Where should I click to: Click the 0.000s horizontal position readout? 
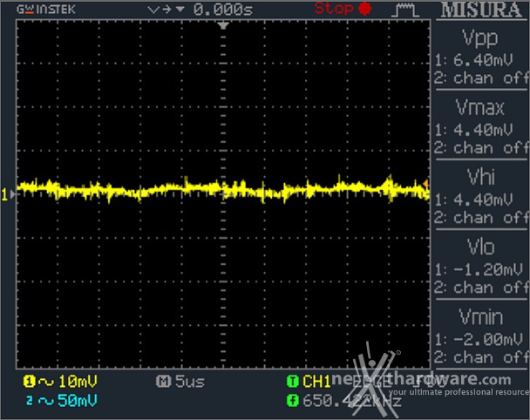click(223, 10)
